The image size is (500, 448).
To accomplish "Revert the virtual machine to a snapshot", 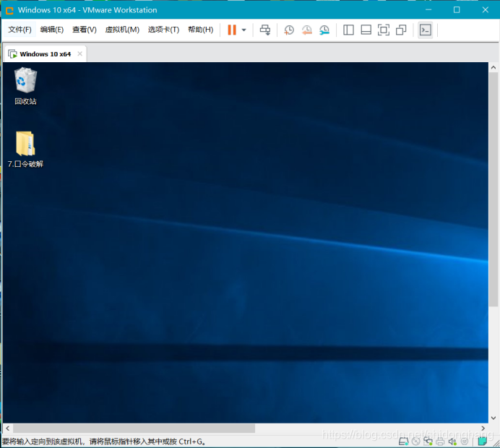I will tap(307, 30).
